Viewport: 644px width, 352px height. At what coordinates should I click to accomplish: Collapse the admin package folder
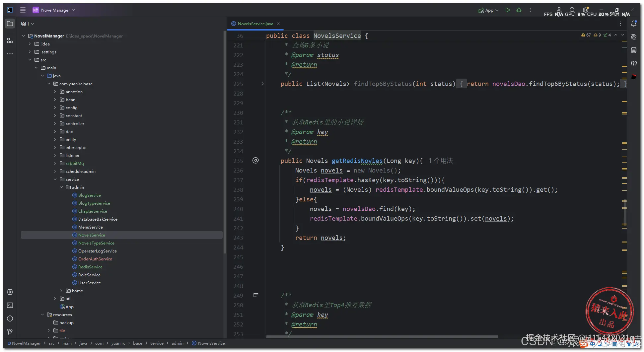pyautogui.click(x=61, y=187)
